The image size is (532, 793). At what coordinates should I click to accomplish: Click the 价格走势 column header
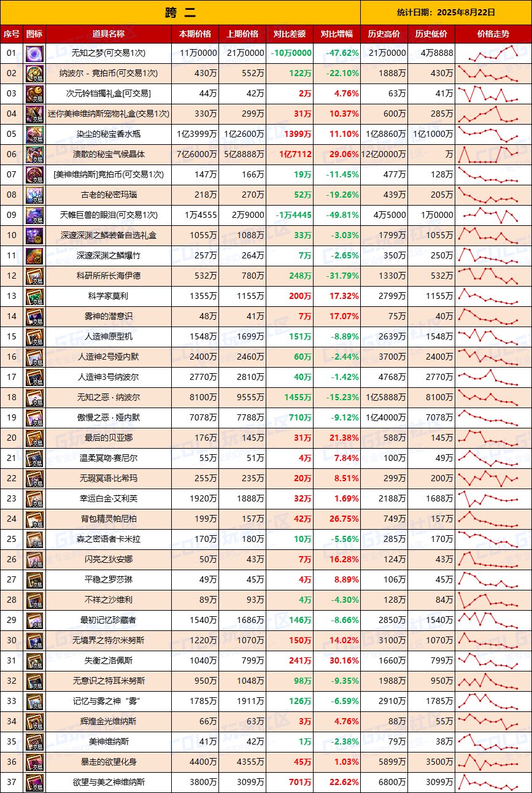point(493,34)
